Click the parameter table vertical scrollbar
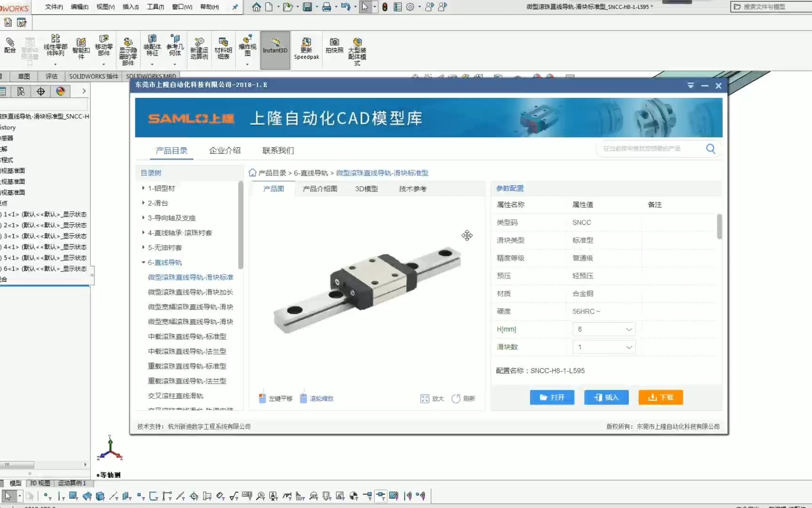The image size is (812, 508). pyautogui.click(x=719, y=227)
